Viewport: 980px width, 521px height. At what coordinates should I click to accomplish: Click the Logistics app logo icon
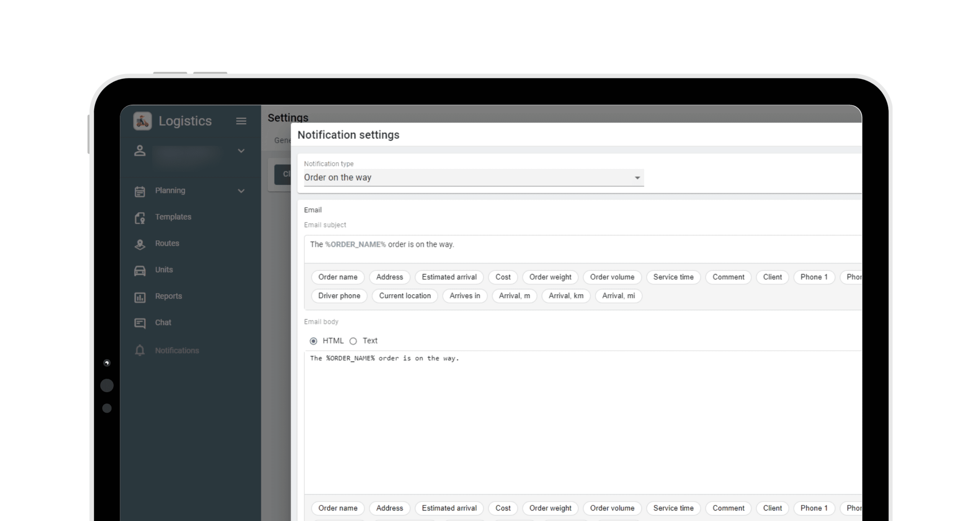click(142, 121)
